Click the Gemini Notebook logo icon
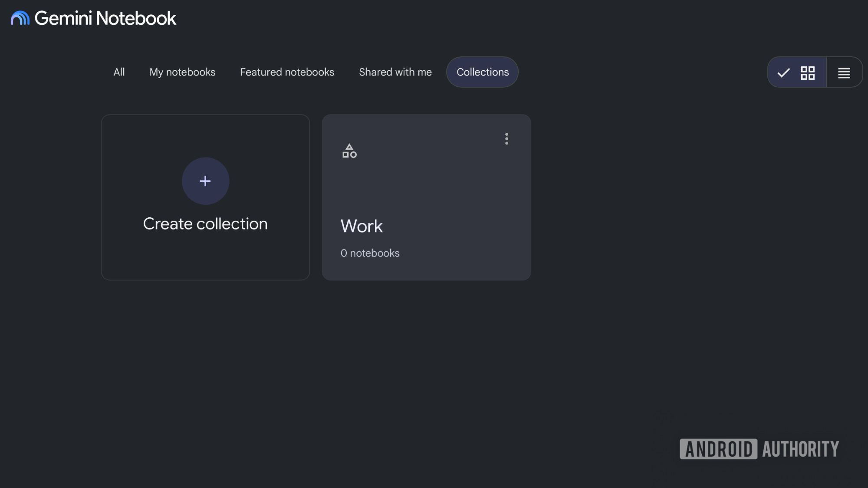 pos(20,18)
